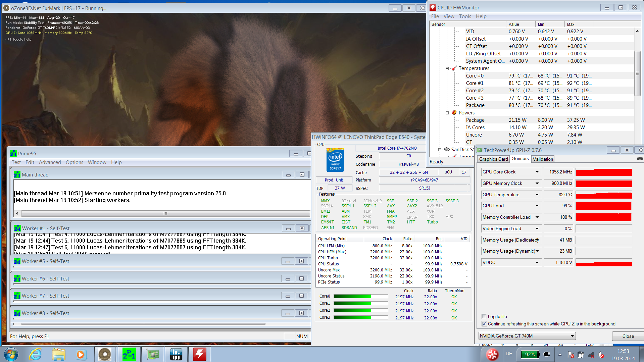Open the Tools menu in HWMonitor
This screenshot has width=644, height=362.
(465, 16)
